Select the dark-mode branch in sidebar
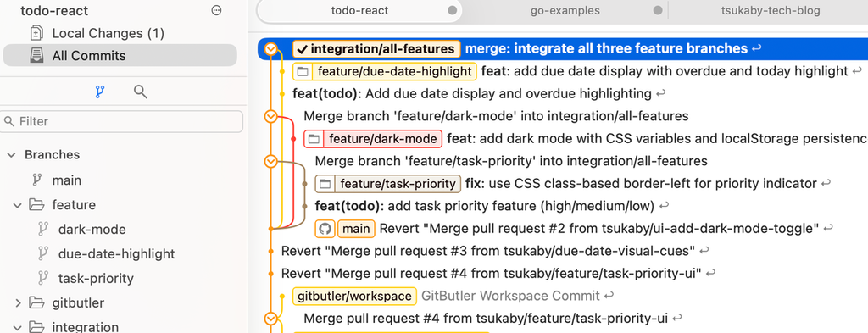The image size is (868, 333). coord(92,229)
